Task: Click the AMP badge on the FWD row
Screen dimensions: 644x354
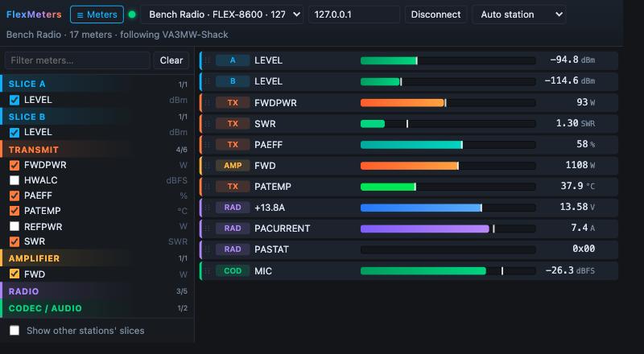Action: (x=233, y=166)
